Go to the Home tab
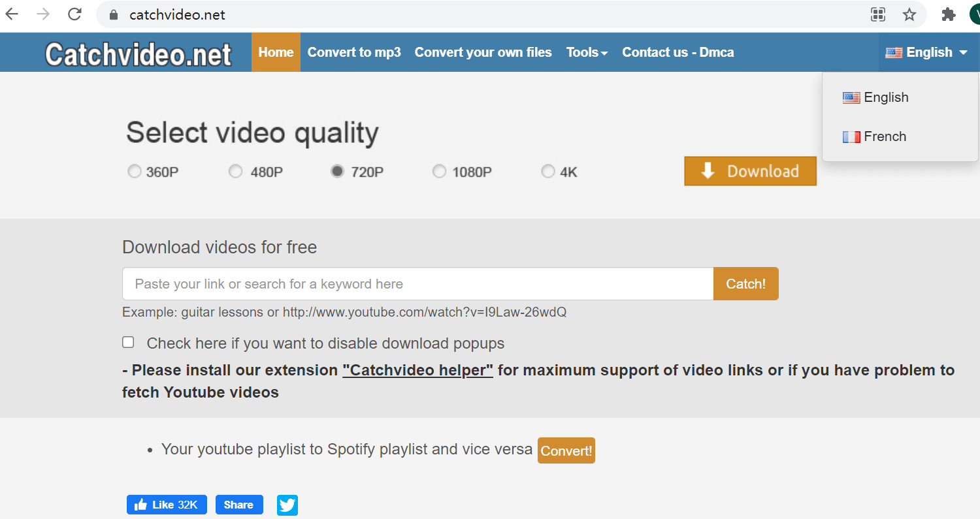 [x=276, y=52]
